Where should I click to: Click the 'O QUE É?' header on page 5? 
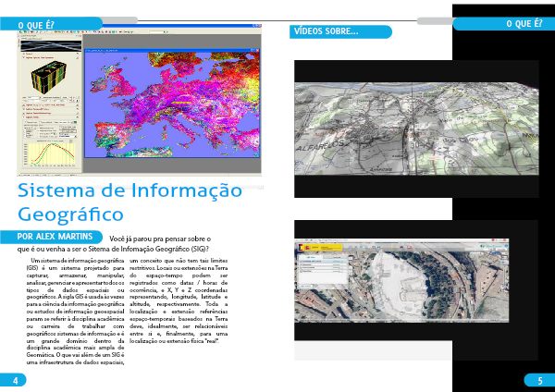(x=524, y=24)
